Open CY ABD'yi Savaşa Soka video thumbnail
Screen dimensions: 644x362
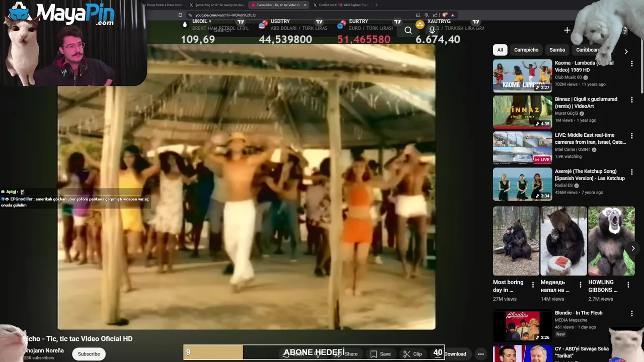click(522, 353)
